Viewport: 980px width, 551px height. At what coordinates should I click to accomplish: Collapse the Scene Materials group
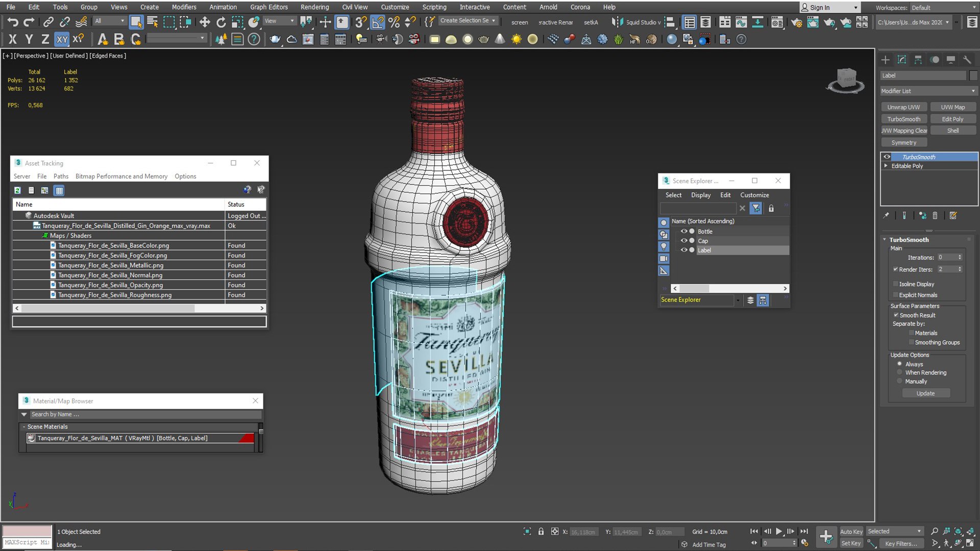tap(23, 427)
